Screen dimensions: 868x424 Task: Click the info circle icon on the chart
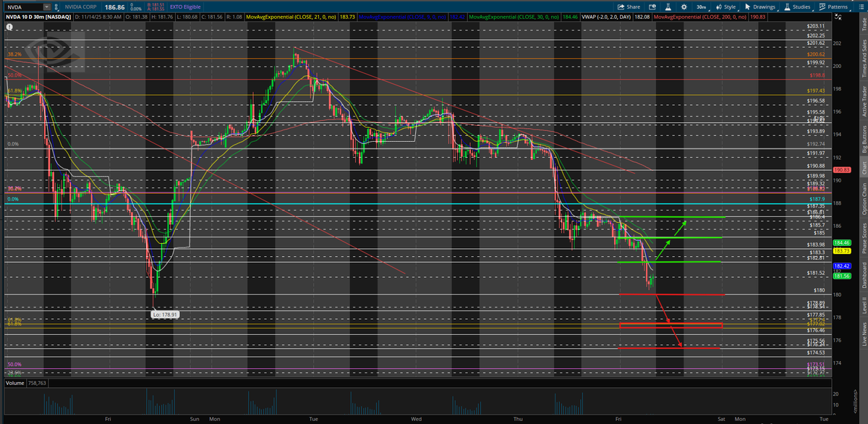pyautogui.click(x=9, y=26)
